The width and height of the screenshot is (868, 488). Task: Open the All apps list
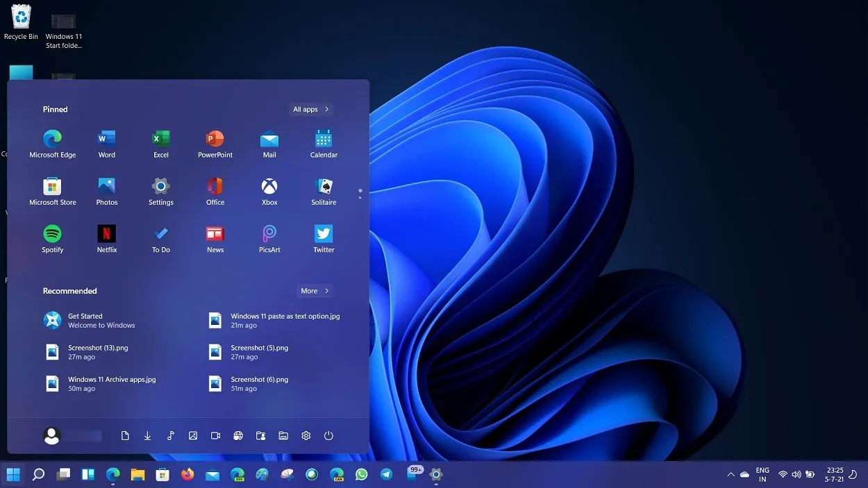tap(310, 109)
